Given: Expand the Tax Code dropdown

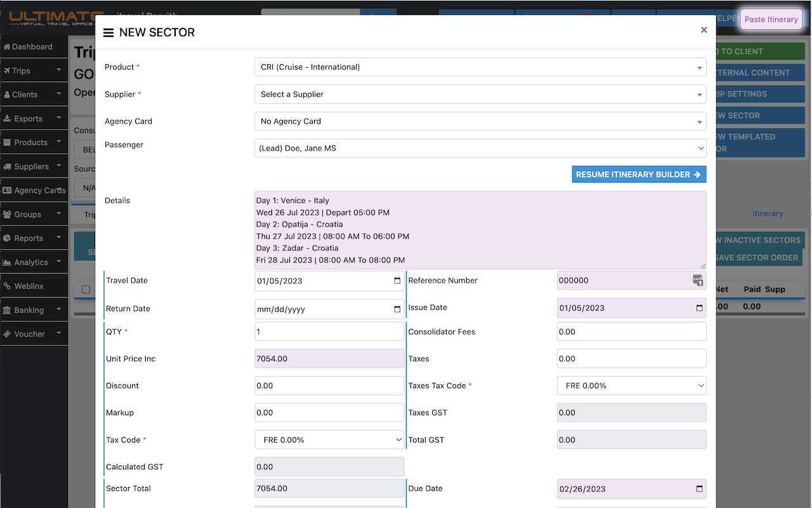Looking at the screenshot, I should click(329, 440).
